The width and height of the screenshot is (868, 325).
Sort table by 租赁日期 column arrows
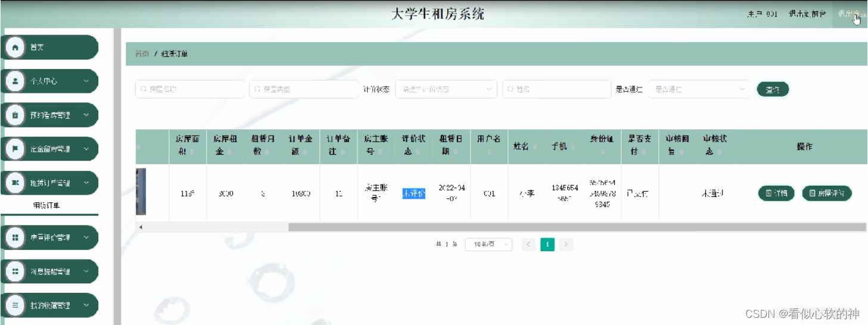point(455,152)
